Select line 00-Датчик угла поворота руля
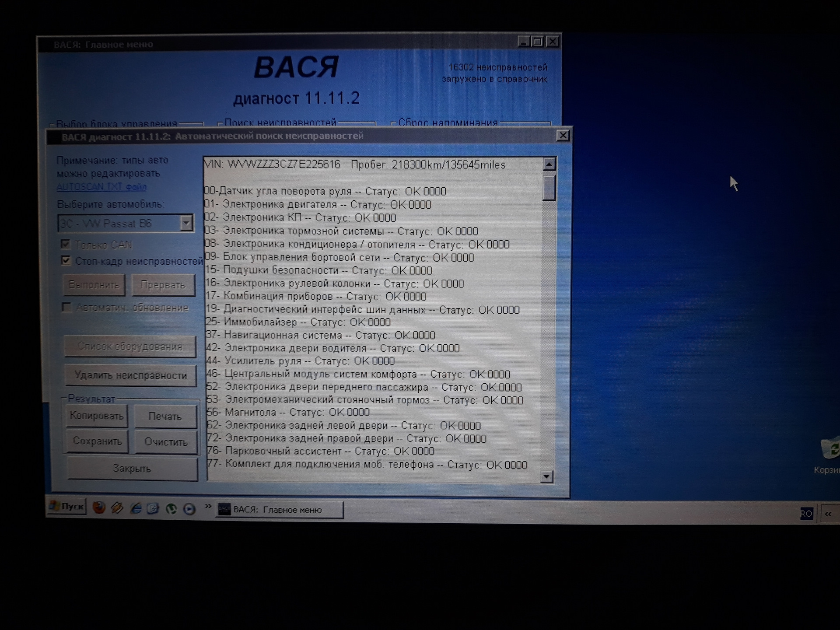The width and height of the screenshot is (840, 630). tap(325, 191)
